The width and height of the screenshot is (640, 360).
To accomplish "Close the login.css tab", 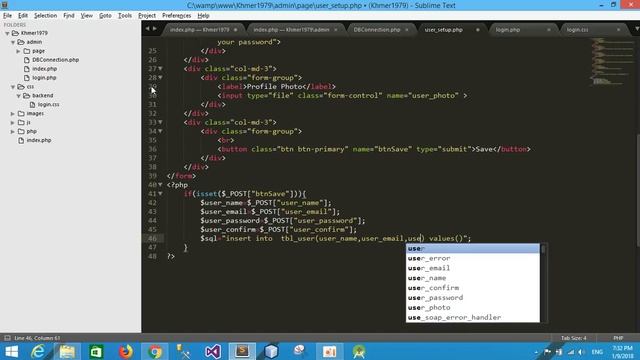I will coord(618,30).
